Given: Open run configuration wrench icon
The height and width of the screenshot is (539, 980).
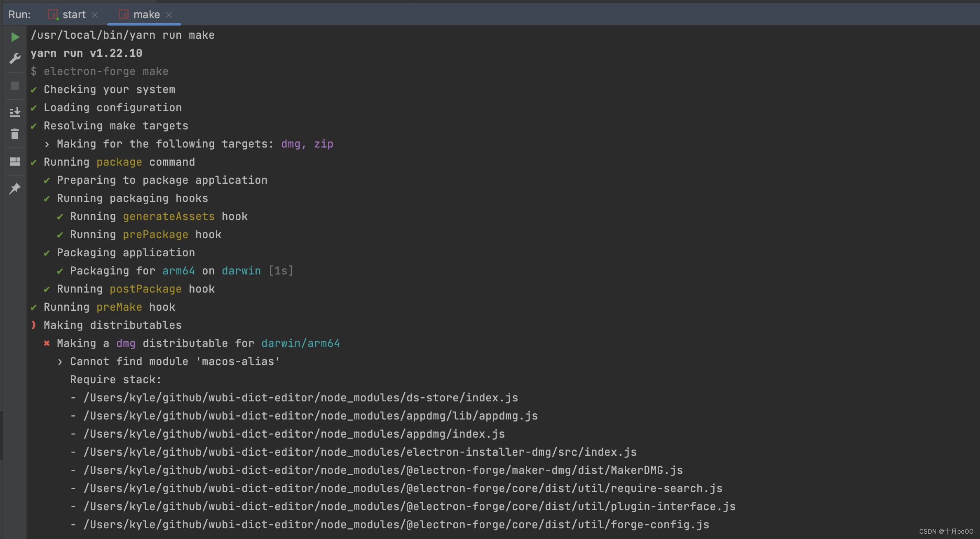Looking at the screenshot, I should pos(15,59).
